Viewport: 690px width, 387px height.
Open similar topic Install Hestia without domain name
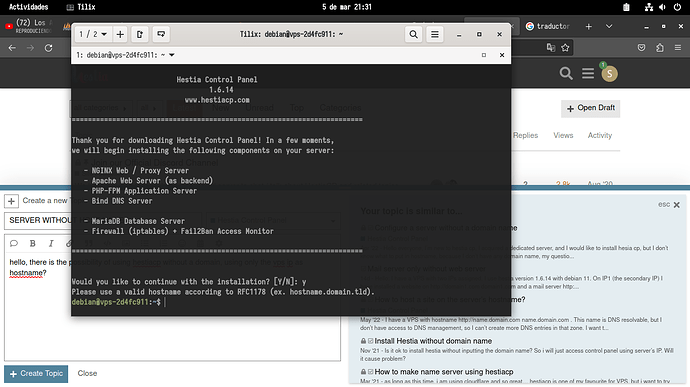[433, 341]
